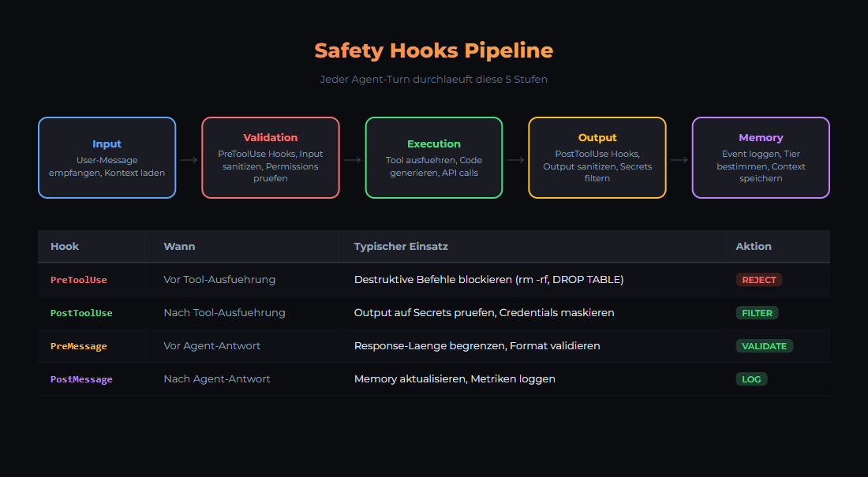868x477 pixels.
Task: Click the VALIDATE action badge
Action: 764,346
